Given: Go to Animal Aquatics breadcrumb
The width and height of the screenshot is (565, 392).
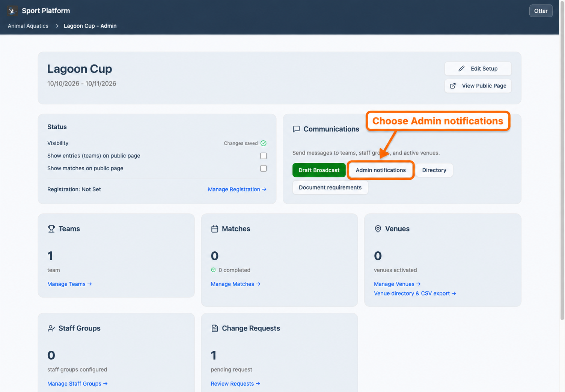Looking at the screenshot, I should [x=28, y=26].
